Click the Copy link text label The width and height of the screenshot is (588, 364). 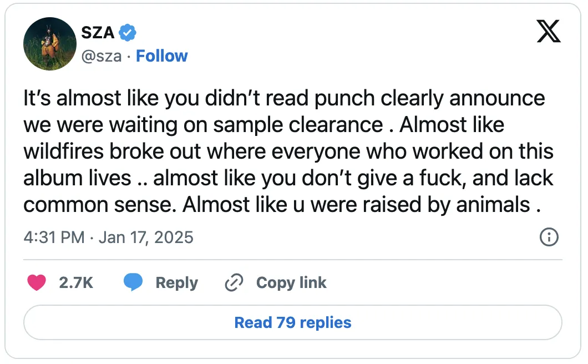(x=291, y=282)
